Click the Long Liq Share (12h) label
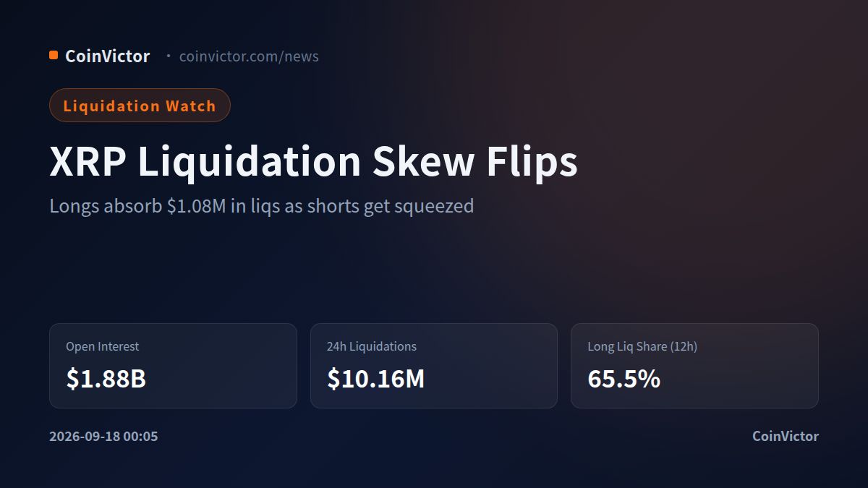Viewport: 868px width, 488px height. [642, 346]
